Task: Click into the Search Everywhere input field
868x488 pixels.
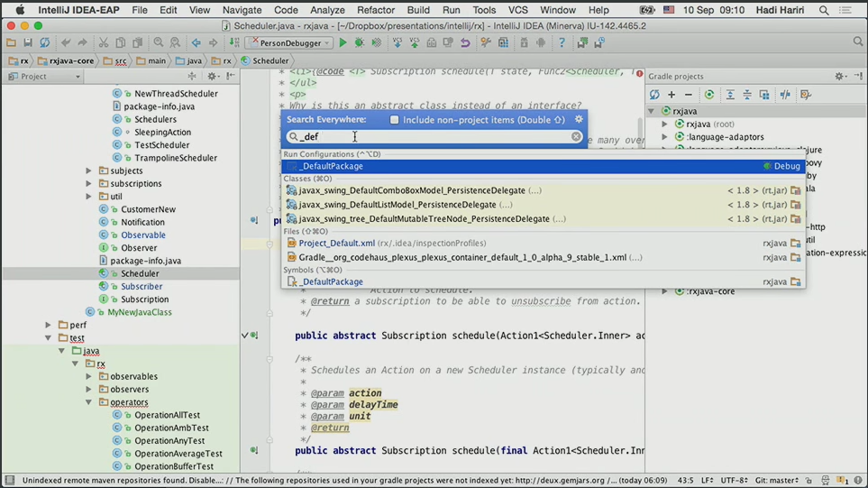Action: [x=433, y=137]
